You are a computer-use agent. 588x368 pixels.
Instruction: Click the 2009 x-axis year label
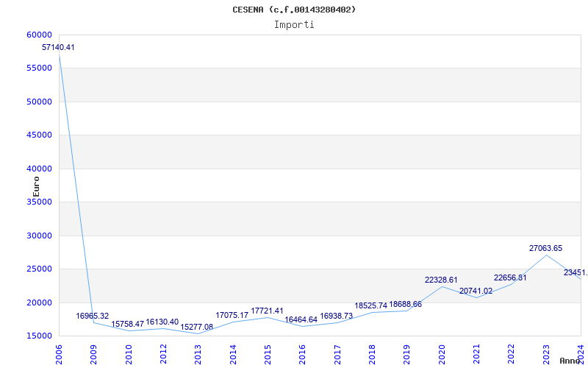(94, 355)
